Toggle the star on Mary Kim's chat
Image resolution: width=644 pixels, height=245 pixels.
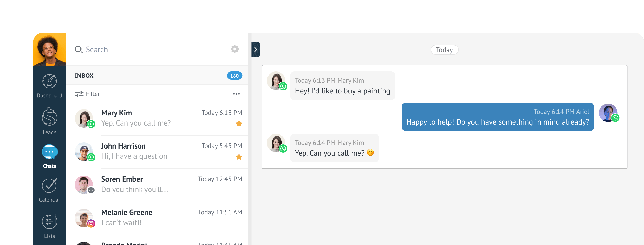239,124
